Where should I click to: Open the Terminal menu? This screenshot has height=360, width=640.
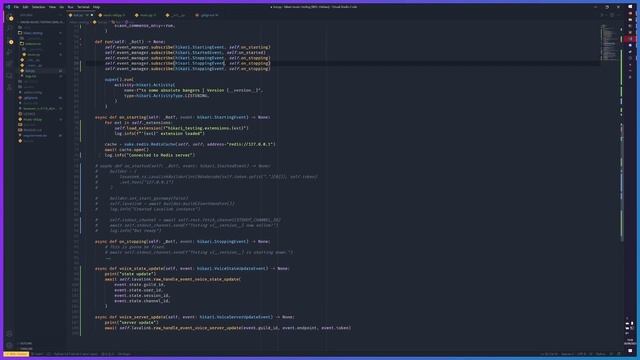[x=83, y=7]
